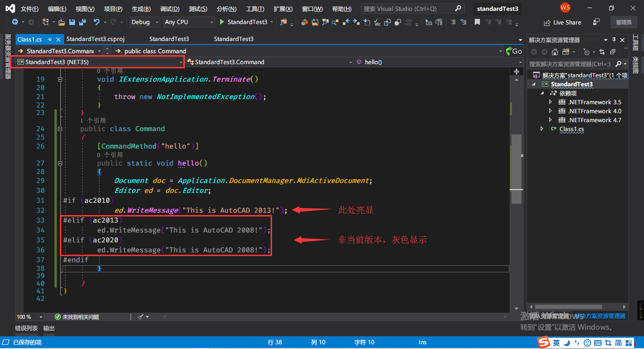The width and height of the screenshot is (644, 349).
Task: Expand the .NETFramework 4.7 node
Action: point(550,120)
